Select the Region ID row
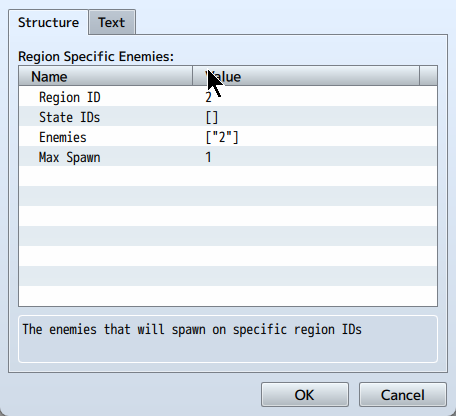This screenshot has height=416, width=456. [228, 96]
